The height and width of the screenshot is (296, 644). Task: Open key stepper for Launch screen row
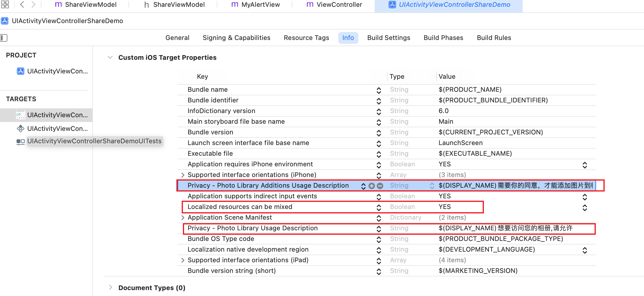[379, 144]
